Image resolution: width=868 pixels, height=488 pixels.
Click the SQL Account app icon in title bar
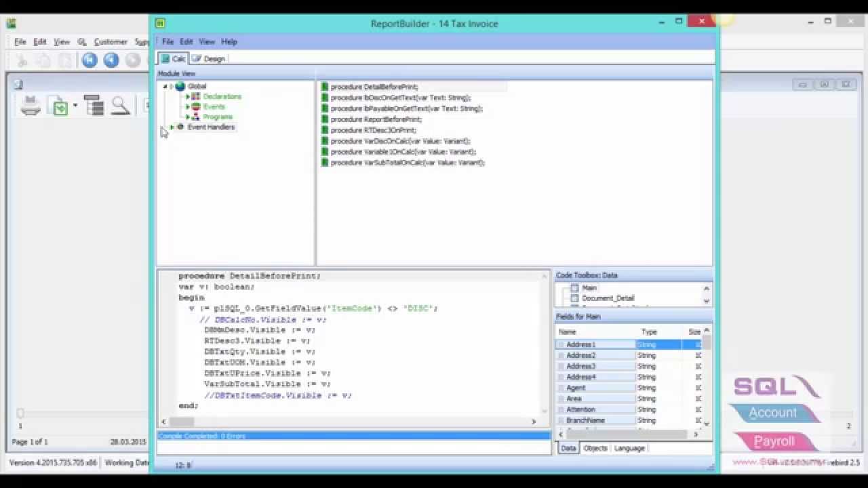pyautogui.click(x=12, y=23)
